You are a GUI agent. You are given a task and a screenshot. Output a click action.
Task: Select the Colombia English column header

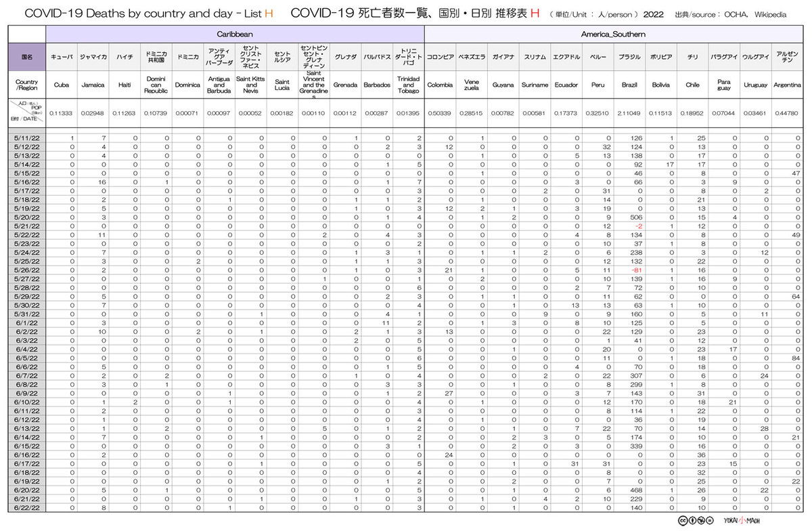[440, 86]
